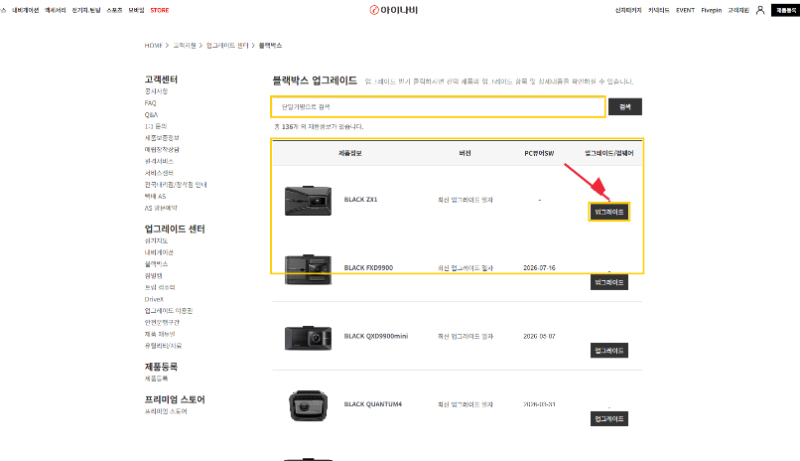Follow the HOME breadcrumb link
The image size is (800, 461).
(x=153, y=45)
